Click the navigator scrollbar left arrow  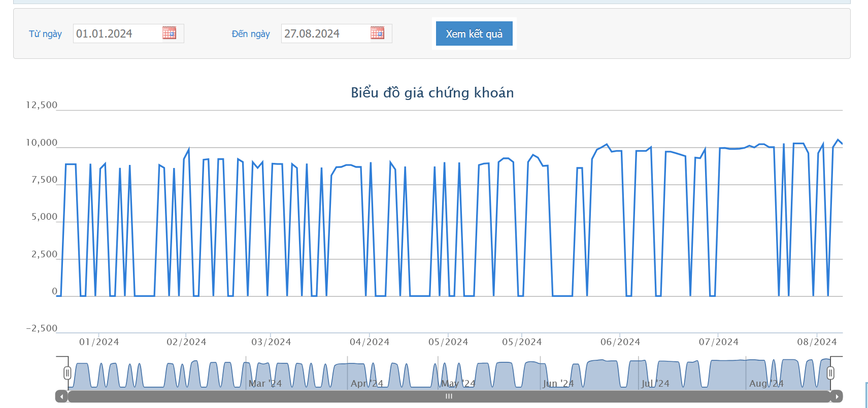click(x=61, y=396)
